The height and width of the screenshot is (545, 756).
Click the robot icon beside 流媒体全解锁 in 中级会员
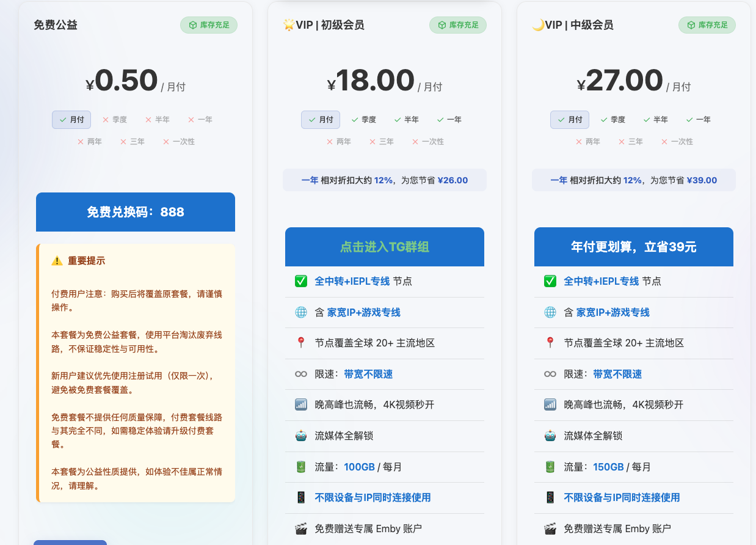point(550,436)
